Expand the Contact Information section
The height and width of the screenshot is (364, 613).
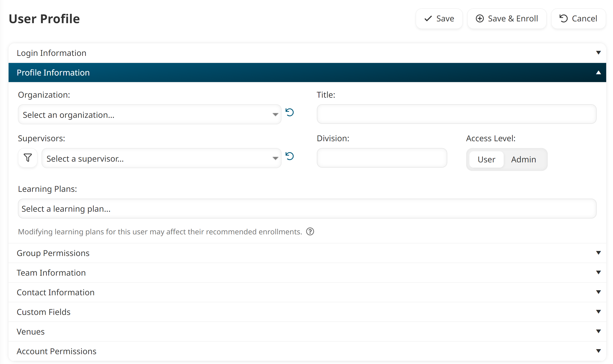point(307,292)
